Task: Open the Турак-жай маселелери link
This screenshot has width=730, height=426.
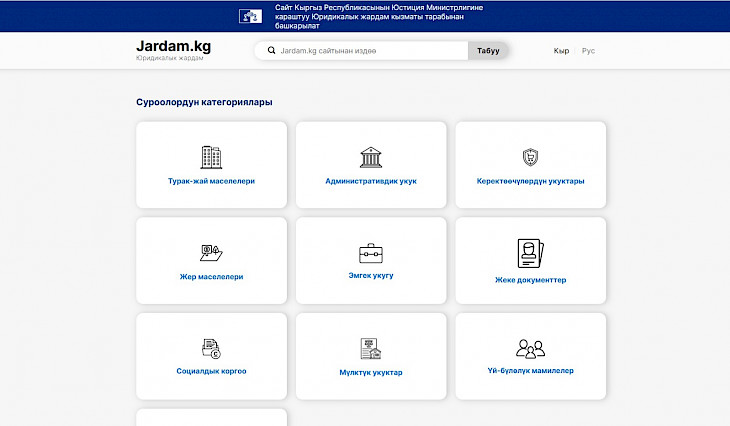Action: click(x=211, y=181)
